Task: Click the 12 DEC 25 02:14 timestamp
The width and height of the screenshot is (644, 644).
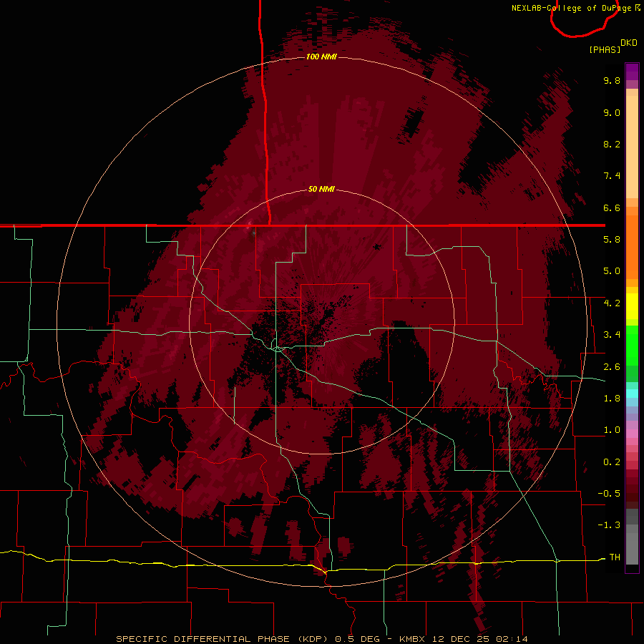Action: tap(479, 639)
